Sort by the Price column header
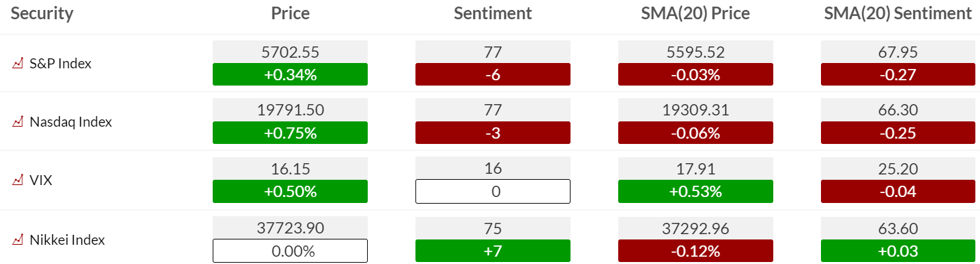The image size is (980, 264). (290, 13)
